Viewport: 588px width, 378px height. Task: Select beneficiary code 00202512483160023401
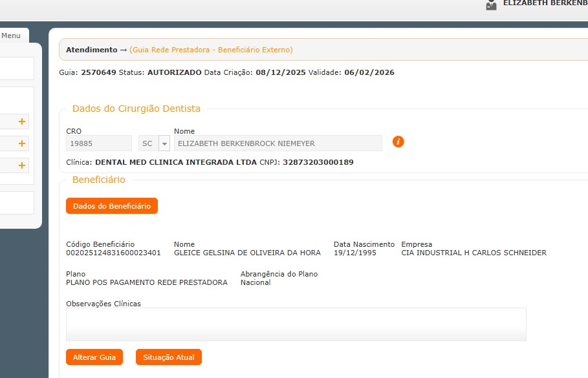click(113, 253)
